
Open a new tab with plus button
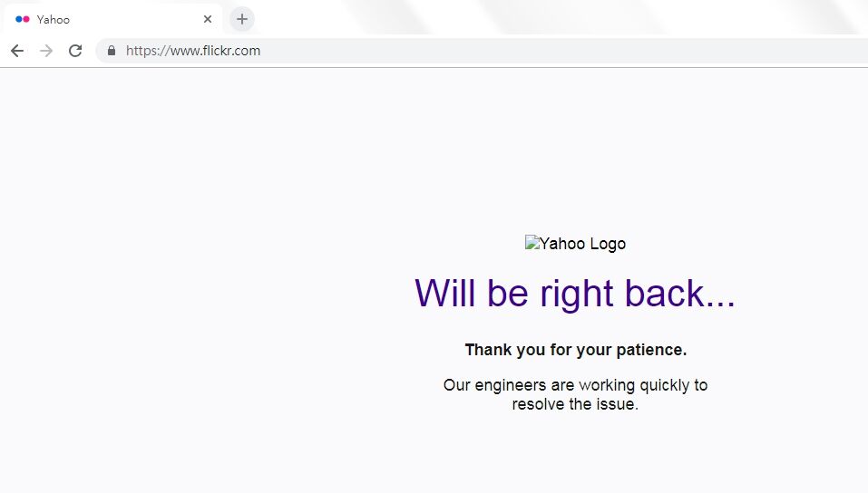click(x=242, y=19)
